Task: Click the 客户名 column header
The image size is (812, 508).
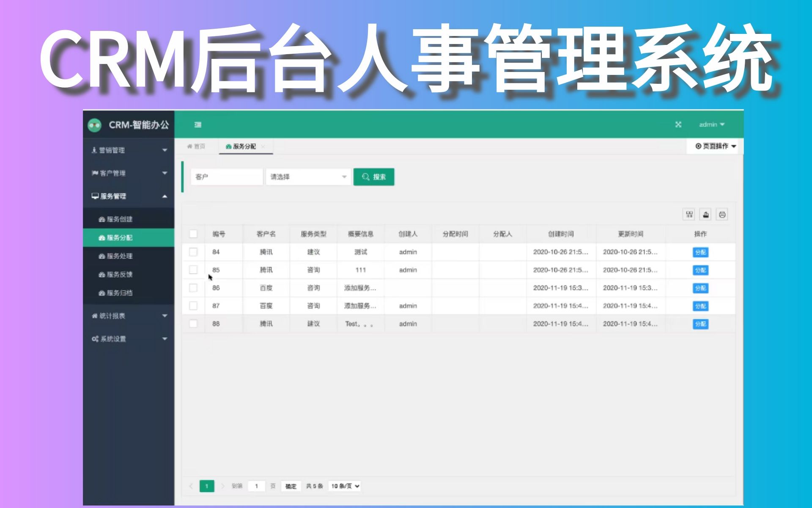Action: coord(266,234)
